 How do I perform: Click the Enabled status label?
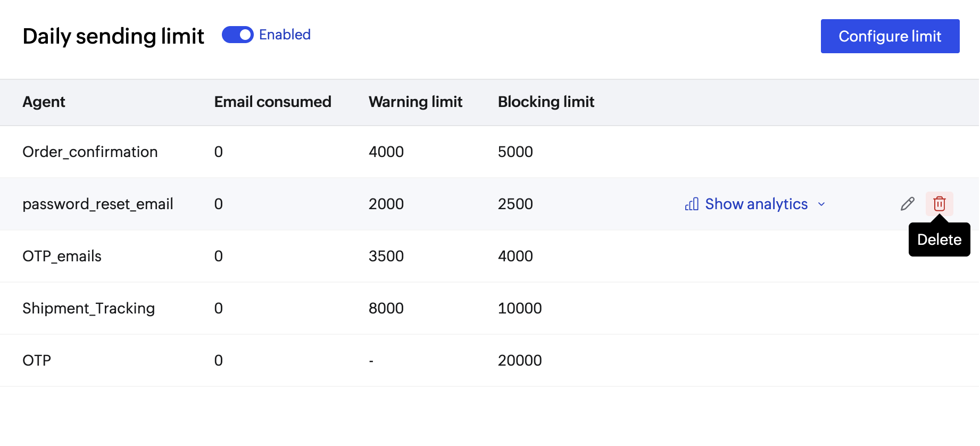[x=285, y=35]
